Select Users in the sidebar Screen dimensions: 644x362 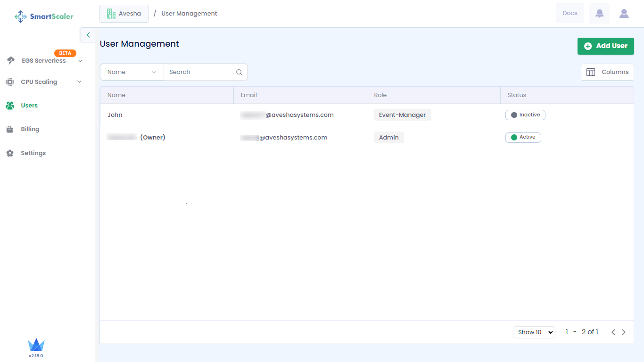tap(29, 106)
